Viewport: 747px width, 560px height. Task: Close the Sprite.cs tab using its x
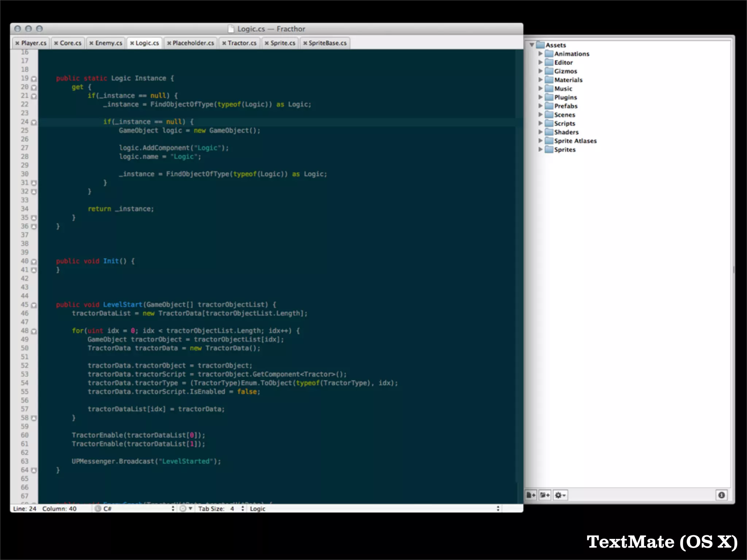[267, 43]
